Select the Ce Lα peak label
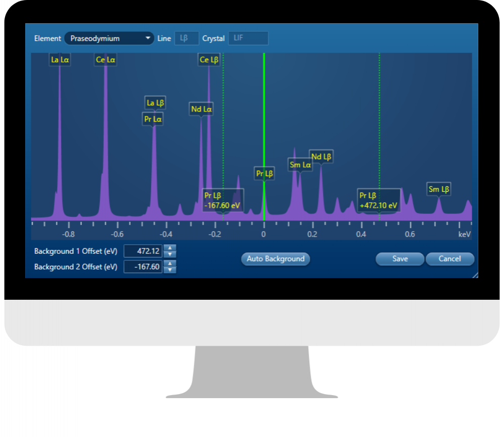Viewport: 504px width, 437px height. click(105, 60)
